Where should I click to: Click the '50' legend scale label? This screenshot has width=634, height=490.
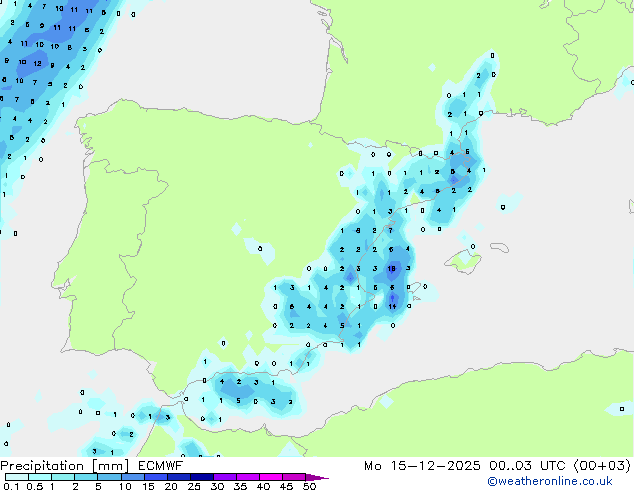[309, 486]
